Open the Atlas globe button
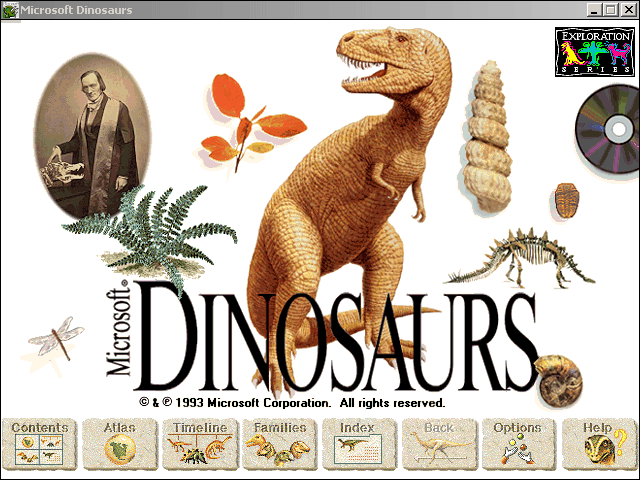 (x=120, y=444)
